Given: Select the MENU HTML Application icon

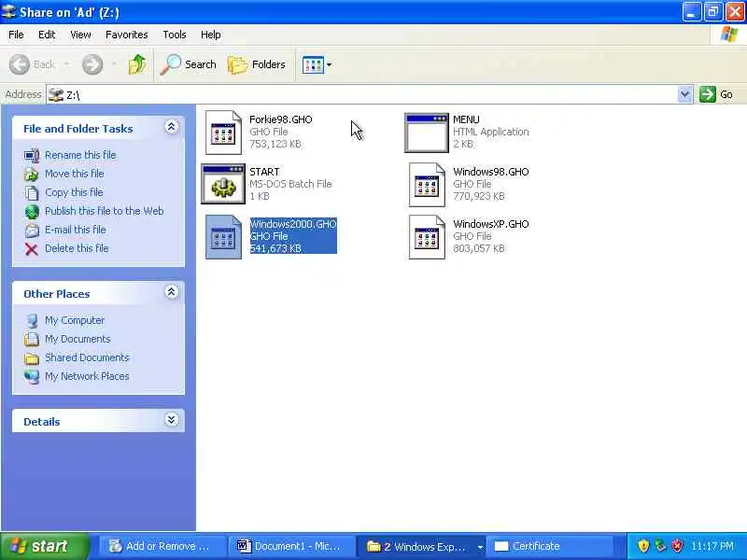Looking at the screenshot, I should pos(427,133).
